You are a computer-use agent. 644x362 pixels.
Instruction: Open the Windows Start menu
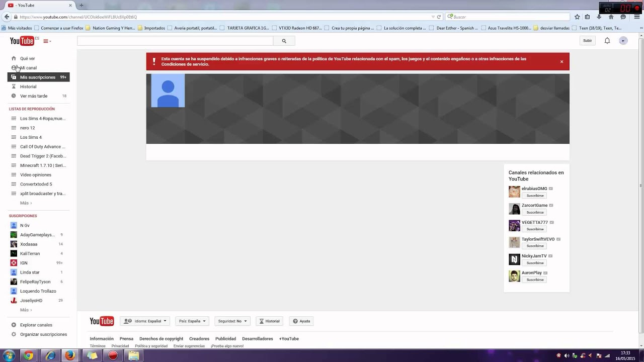tap(10, 355)
